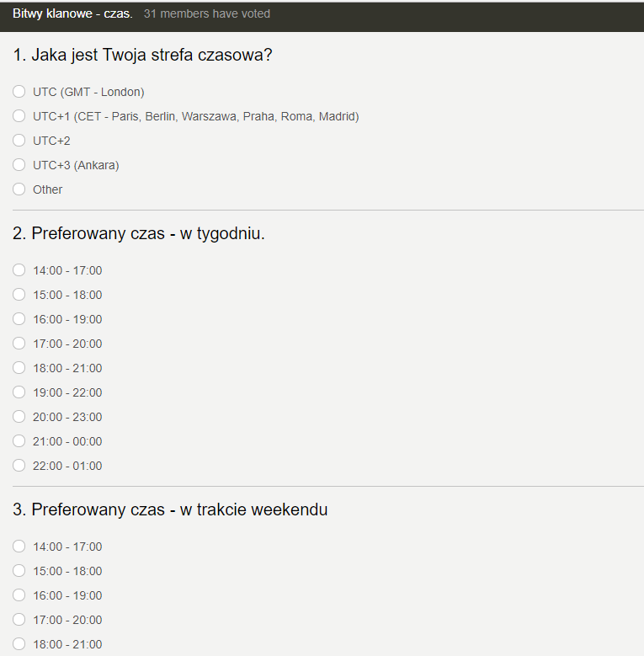Choose UTC+1 (CET - Paris, Berlin) option
Viewport: 644px width, 656px height.
pos(19,116)
